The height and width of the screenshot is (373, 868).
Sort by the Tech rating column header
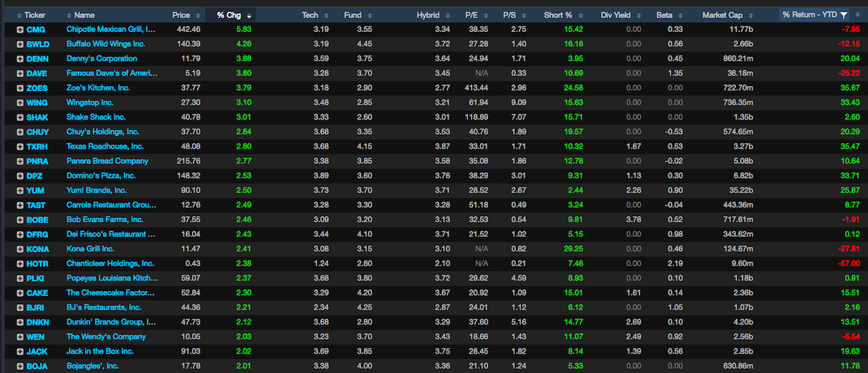tap(310, 15)
